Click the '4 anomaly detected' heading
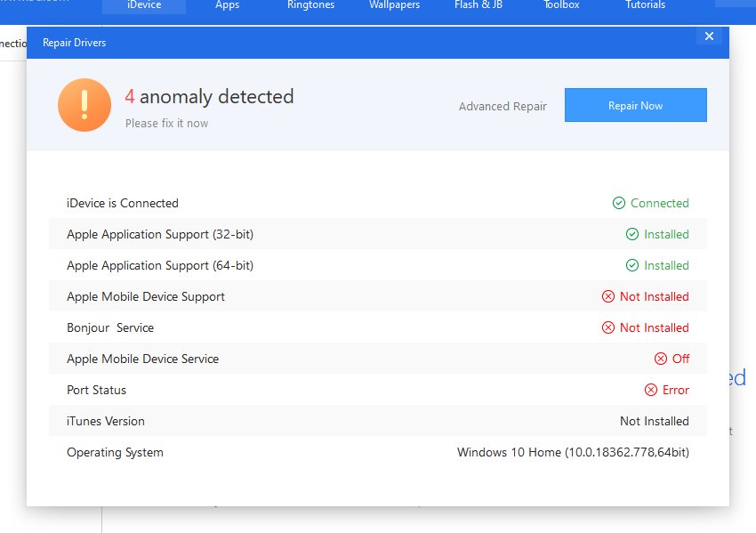 click(209, 96)
